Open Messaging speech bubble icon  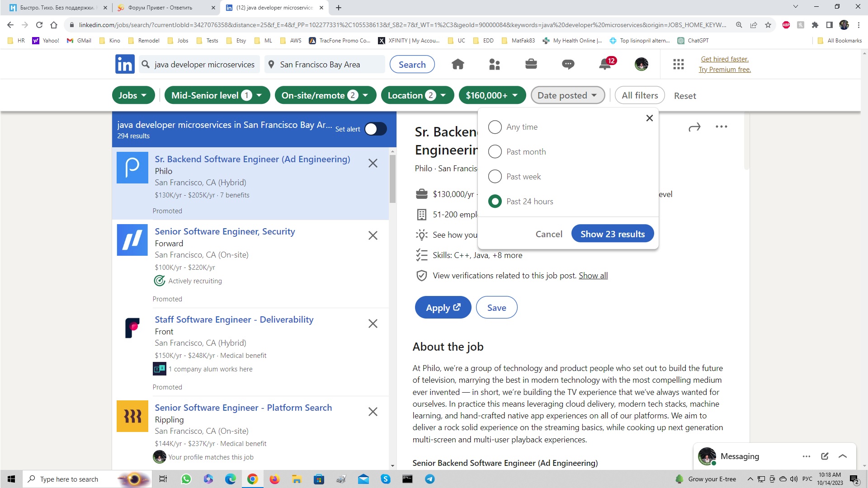coord(568,64)
